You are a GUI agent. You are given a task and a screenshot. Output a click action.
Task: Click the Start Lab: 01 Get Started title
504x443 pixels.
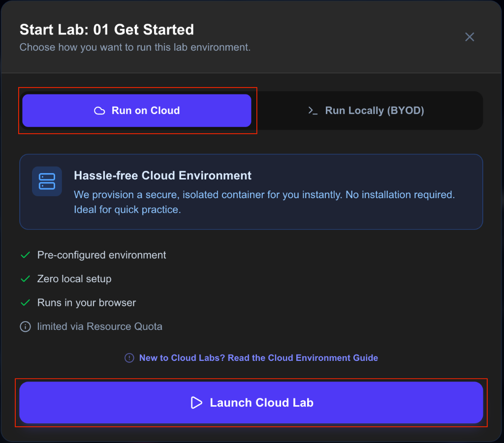click(x=107, y=30)
